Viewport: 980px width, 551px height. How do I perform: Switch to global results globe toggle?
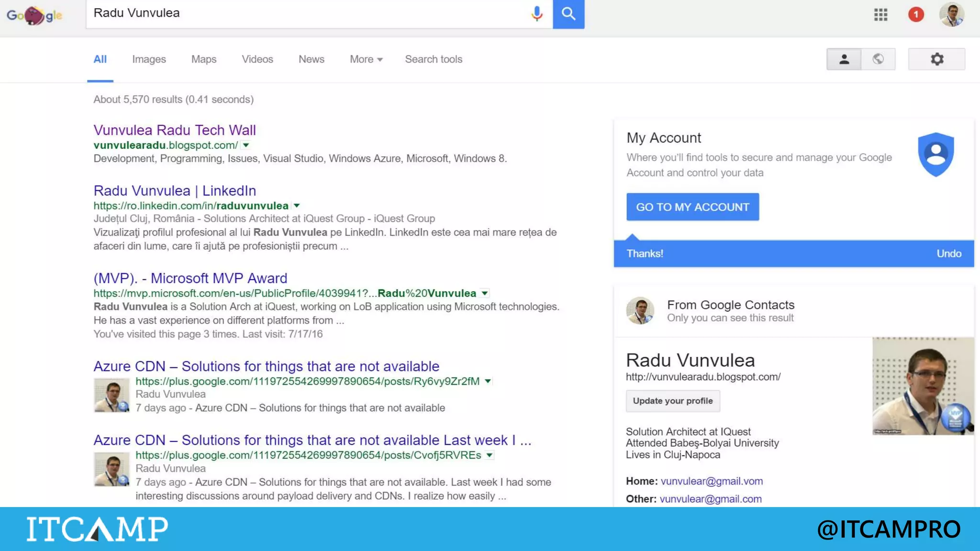pos(878,59)
